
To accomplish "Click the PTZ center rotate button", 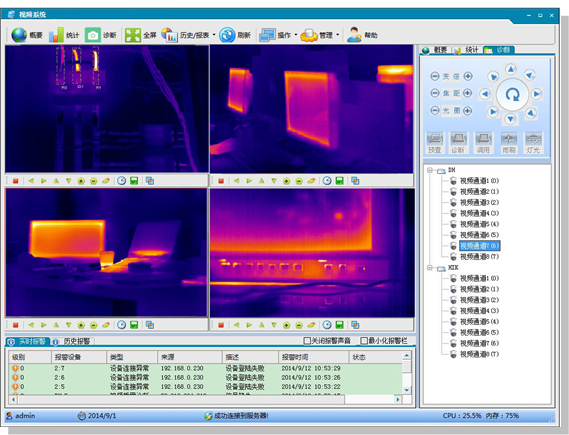I will (512, 94).
